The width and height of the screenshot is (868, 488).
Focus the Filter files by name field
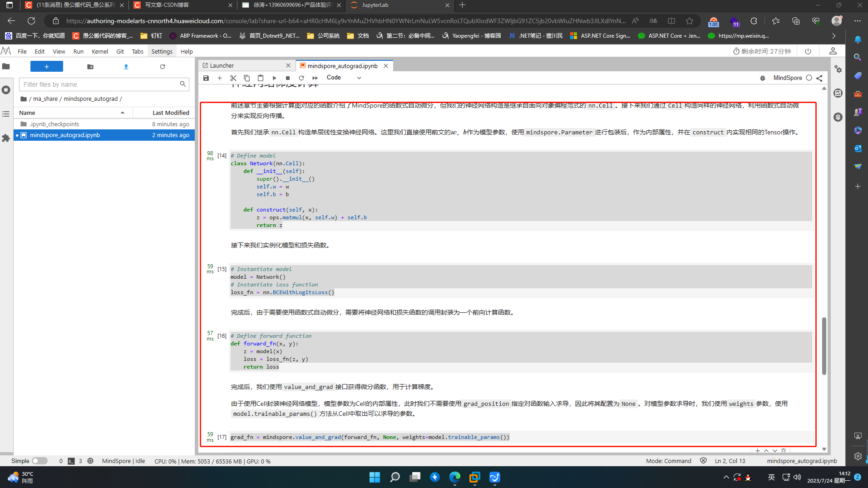tap(104, 84)
